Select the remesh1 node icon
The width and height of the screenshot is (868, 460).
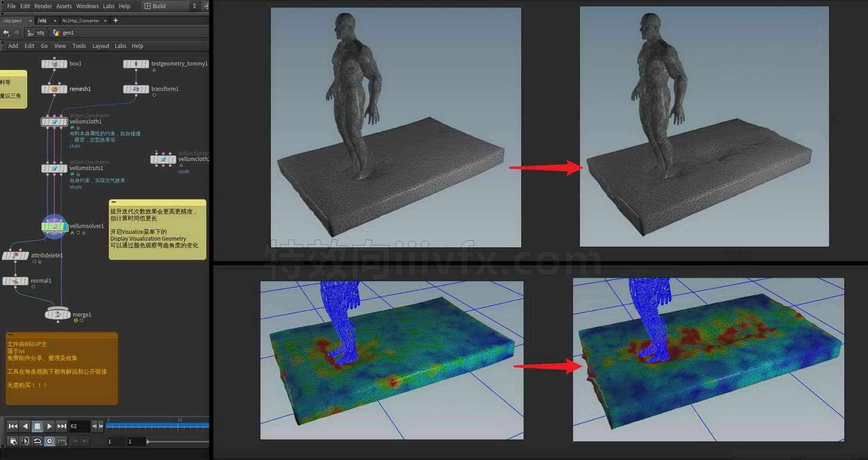tap(54, 89)
